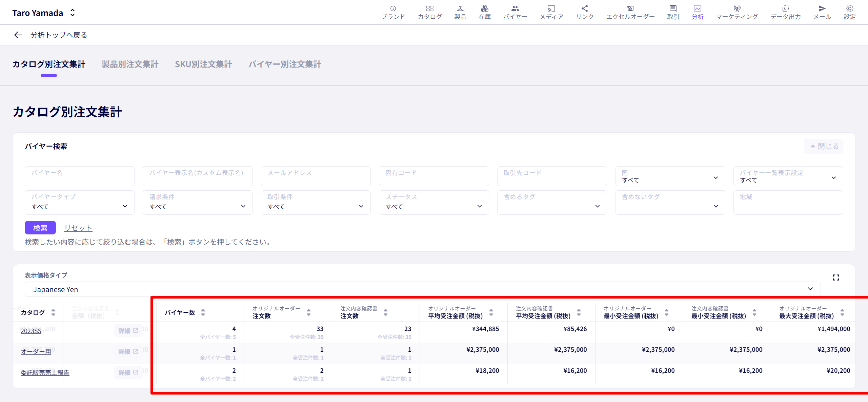Viewport: 868px width, 402px height.
Task: Sort by カタログ column header
Action: [53, 312]
